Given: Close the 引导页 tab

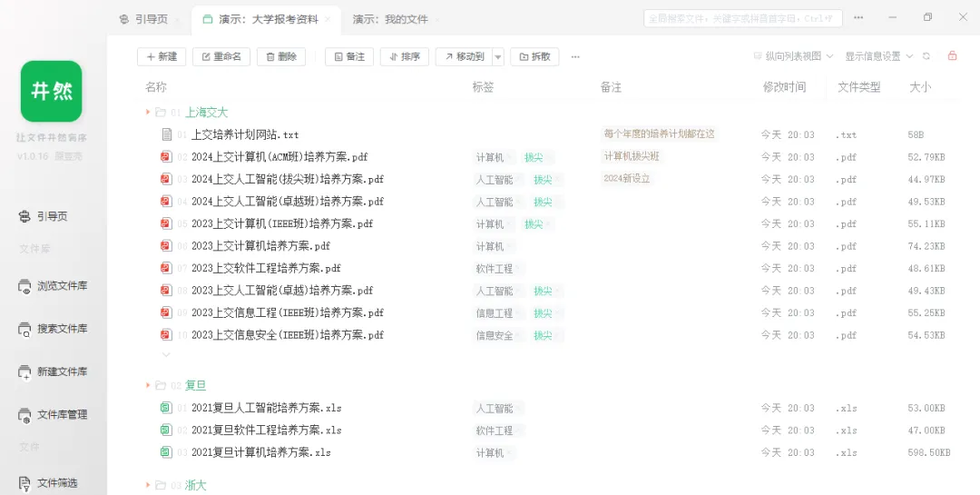Looking at the screenshot, I should (178, 20).
